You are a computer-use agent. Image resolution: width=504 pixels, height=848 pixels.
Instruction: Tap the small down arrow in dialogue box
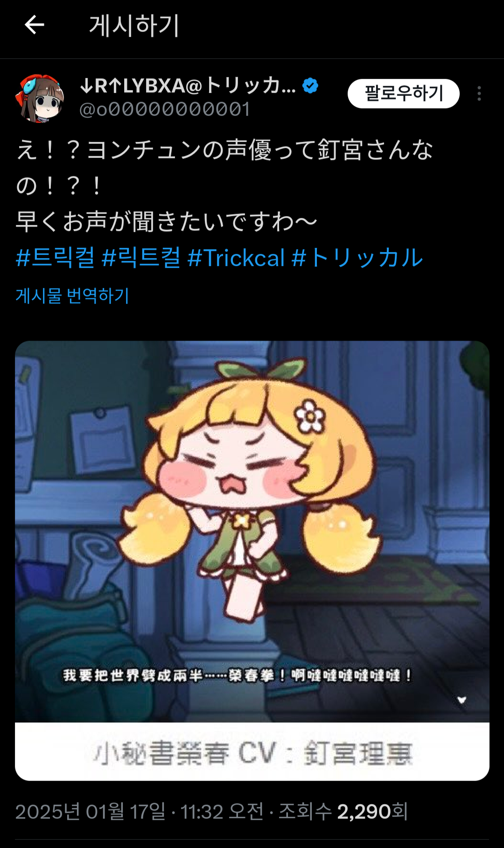[462, 700]
